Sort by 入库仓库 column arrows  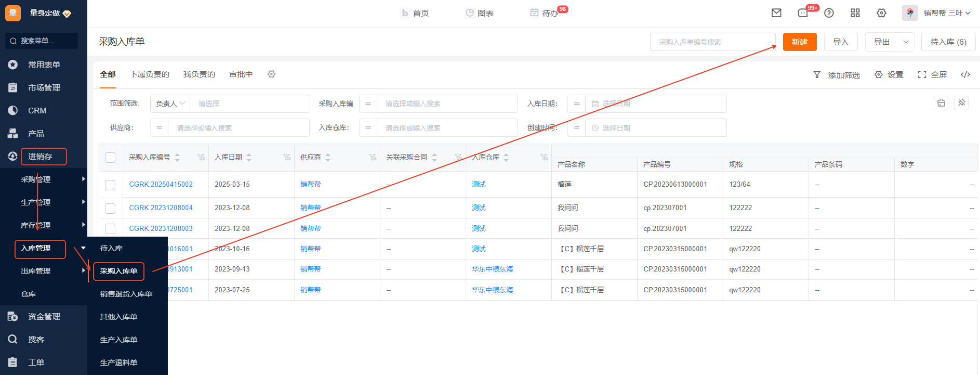[x=506, y=157]
